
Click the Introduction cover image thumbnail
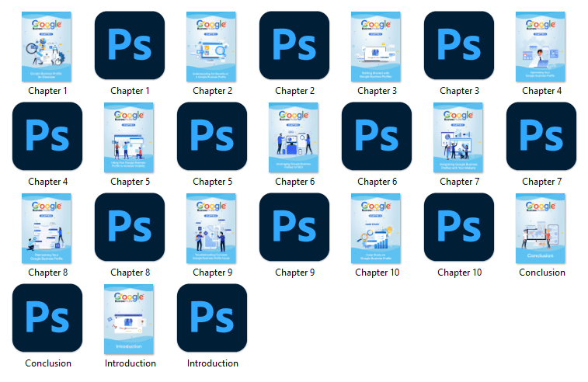click(129, 319)
